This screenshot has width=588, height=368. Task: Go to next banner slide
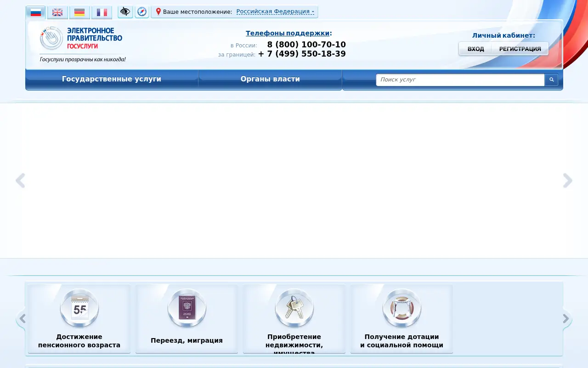tap(568, 181)
